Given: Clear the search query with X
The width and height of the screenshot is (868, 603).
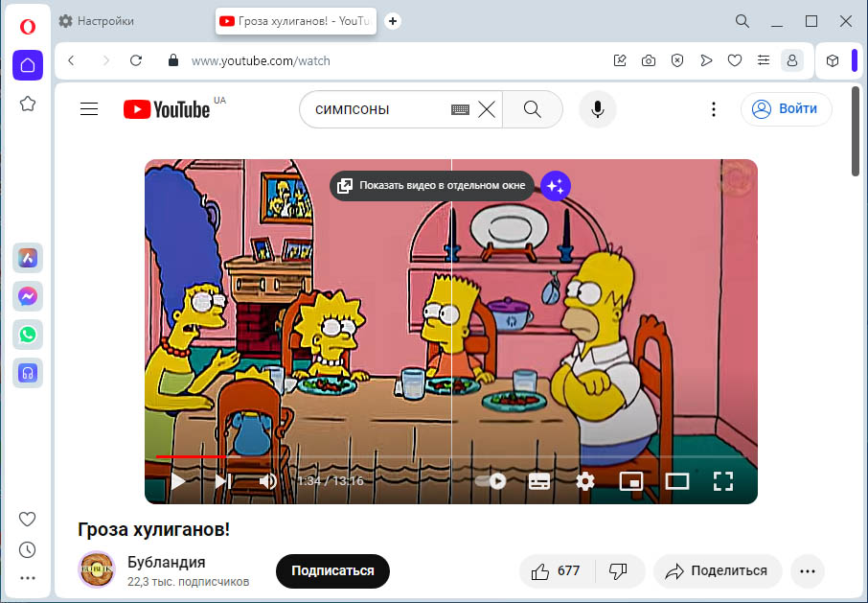Looking at the screenshot, I should 487,109.
